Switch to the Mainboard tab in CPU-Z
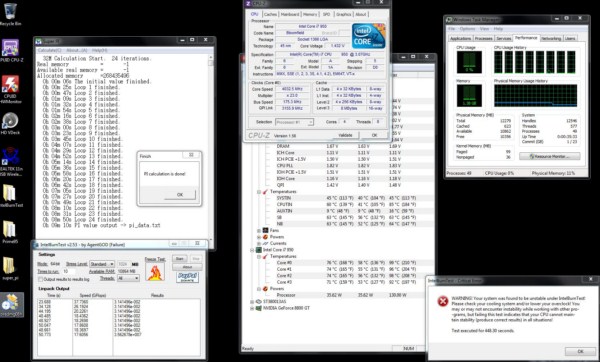The width and height of the screenshot is (600, 362). [x=290, y=14]
